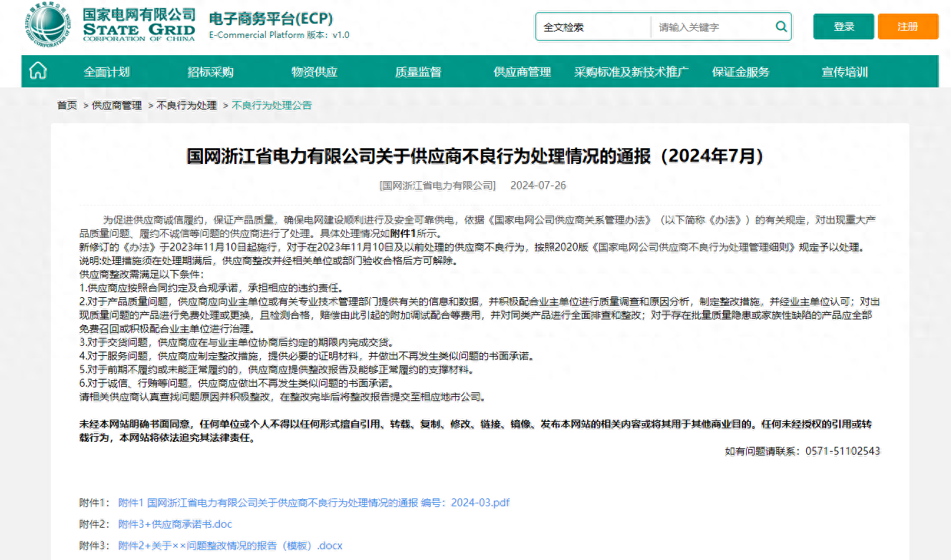This screenshot has width=951, height=560.
Task: Select the 保证金服务 menu item
Action: [x=740, y=72]
